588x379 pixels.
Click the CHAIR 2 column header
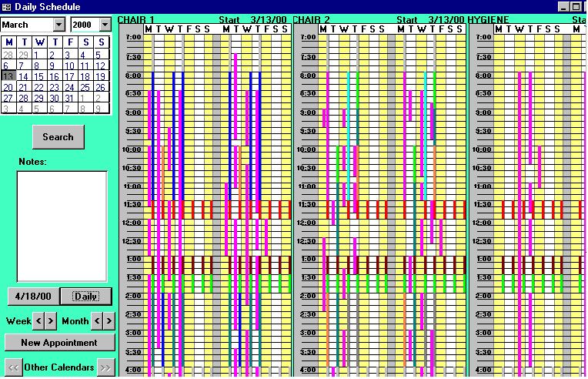[x=312, y=19]
